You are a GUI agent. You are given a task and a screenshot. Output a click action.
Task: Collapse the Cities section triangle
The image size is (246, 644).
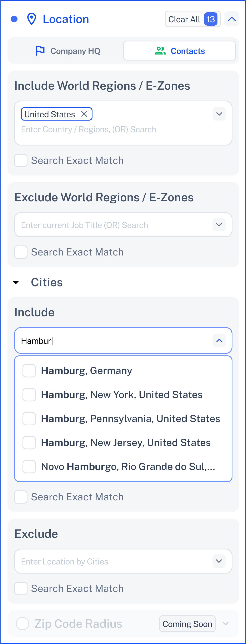point(16,282)
